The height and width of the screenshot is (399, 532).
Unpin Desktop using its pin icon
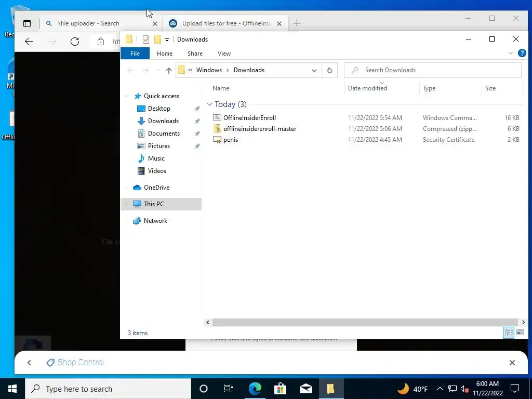197,109
